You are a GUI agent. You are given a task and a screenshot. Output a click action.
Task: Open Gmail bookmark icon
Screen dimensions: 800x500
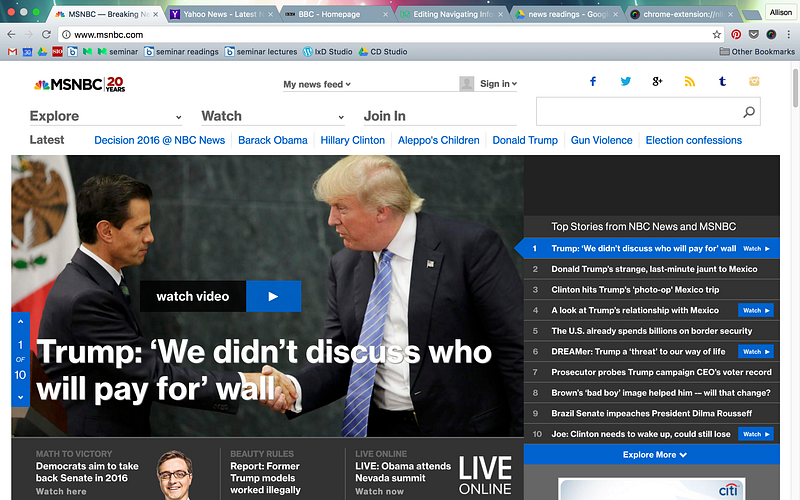(x=13, y=52)
